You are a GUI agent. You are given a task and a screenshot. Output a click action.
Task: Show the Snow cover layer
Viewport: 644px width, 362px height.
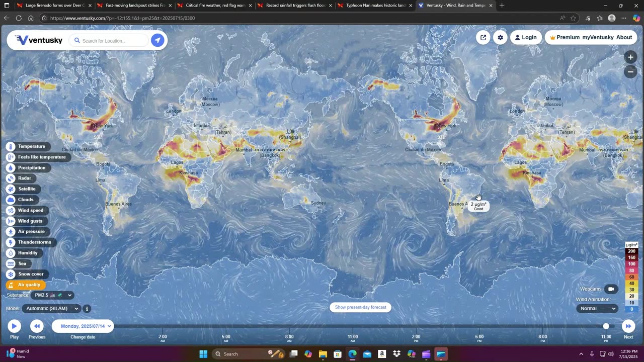tap(26, 274)
